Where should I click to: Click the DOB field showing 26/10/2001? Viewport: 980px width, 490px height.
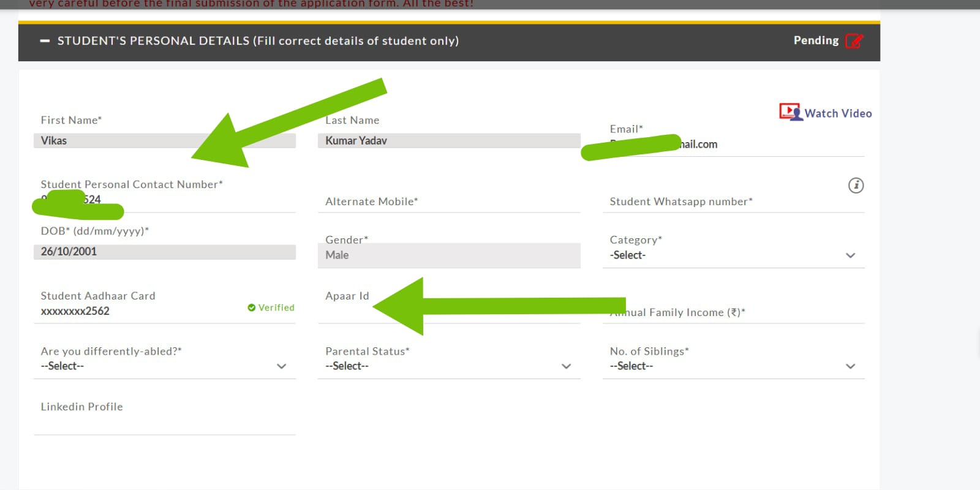[x=165, y=252]
